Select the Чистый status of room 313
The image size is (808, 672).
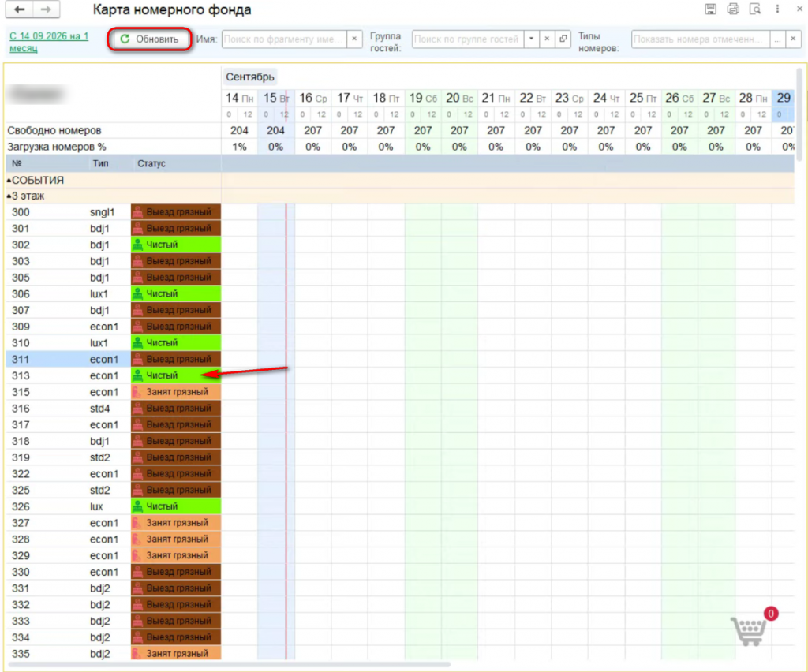point(176,375)
